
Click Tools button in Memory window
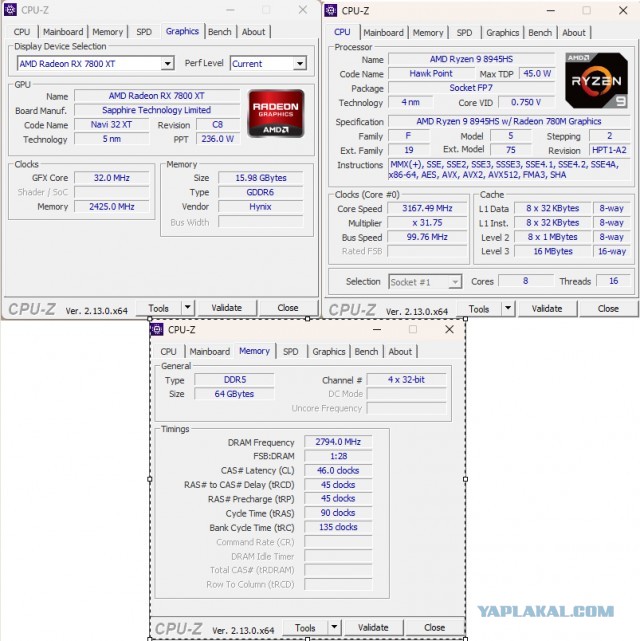[305, 628]
